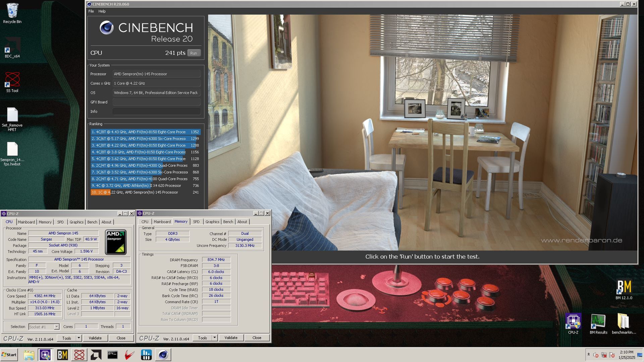Open the Command Prompt taskbar icon

pos(112,355)
